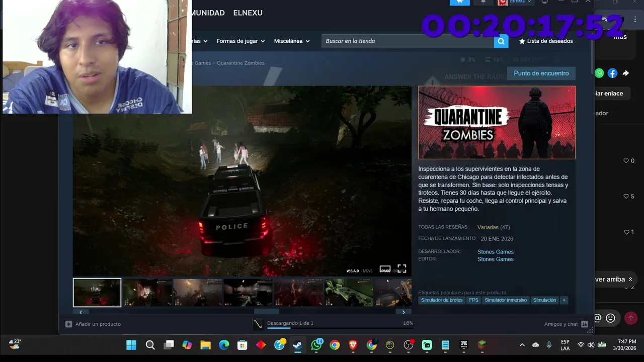The height and width of the screenshot is (362, 644).
Task: Click the plus icon beside Añadir un producto
Action: [69, 324]
